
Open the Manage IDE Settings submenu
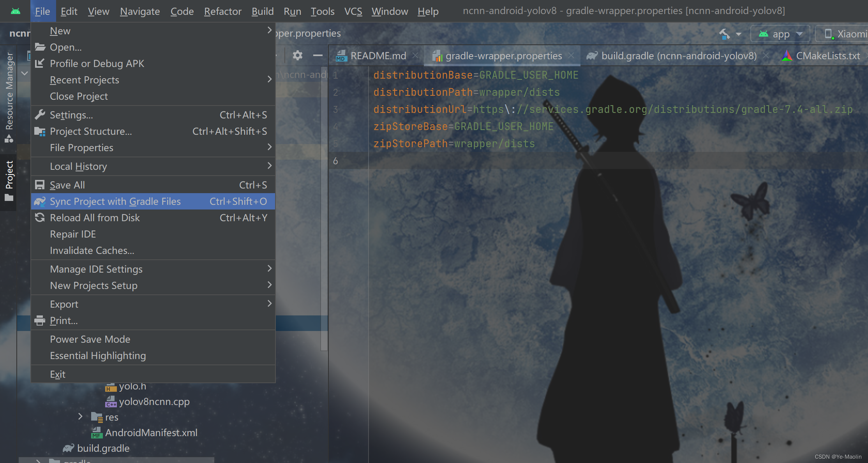click(x=153, y=269)
